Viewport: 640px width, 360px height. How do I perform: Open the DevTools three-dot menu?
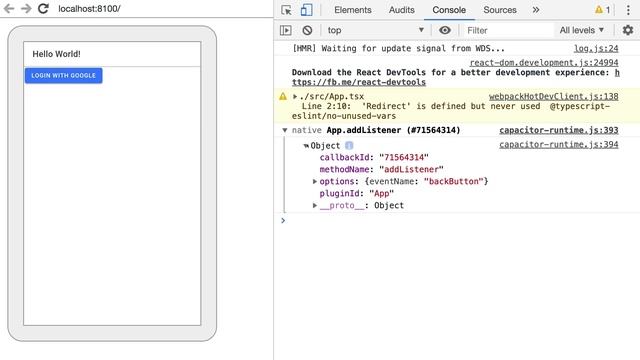628,10
